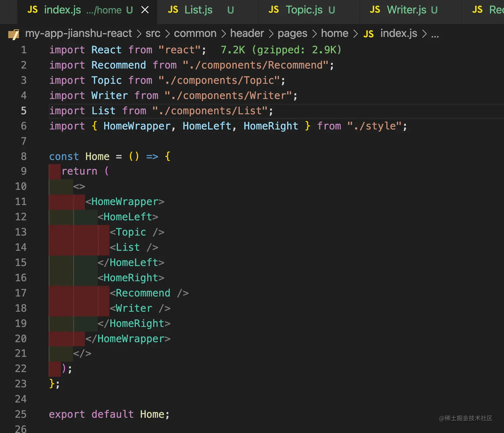504x433 pixels.
Task: Click line number 8 in gutter
Action: tap(24, 156)
